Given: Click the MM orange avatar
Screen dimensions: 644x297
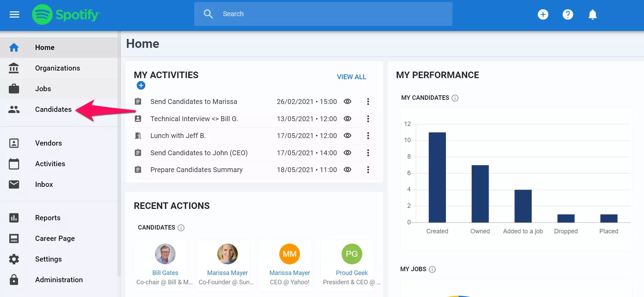Looking at the screenshot, I should coord(290,254).
